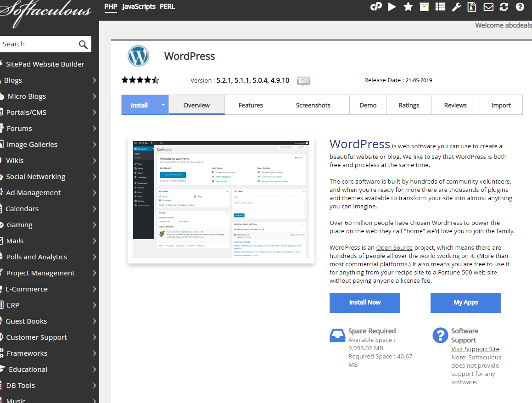The height and width of the screenshot is (403, 532).
Task: Click the zipped file backups icon
Action: tap(472, 7)
